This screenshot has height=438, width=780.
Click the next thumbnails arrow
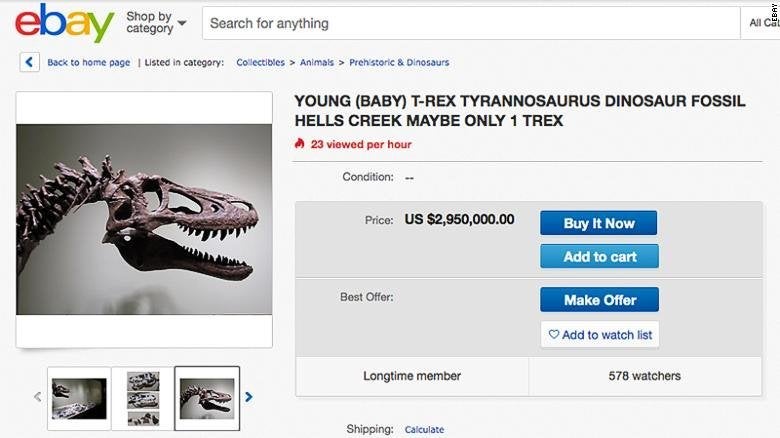point(249,397)
